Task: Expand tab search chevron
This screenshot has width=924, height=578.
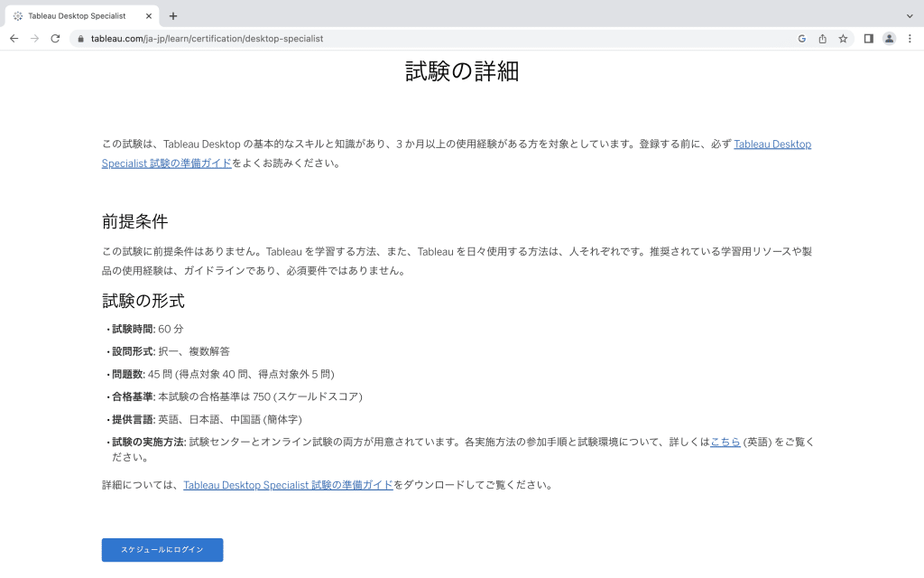Action: (910, 16)
